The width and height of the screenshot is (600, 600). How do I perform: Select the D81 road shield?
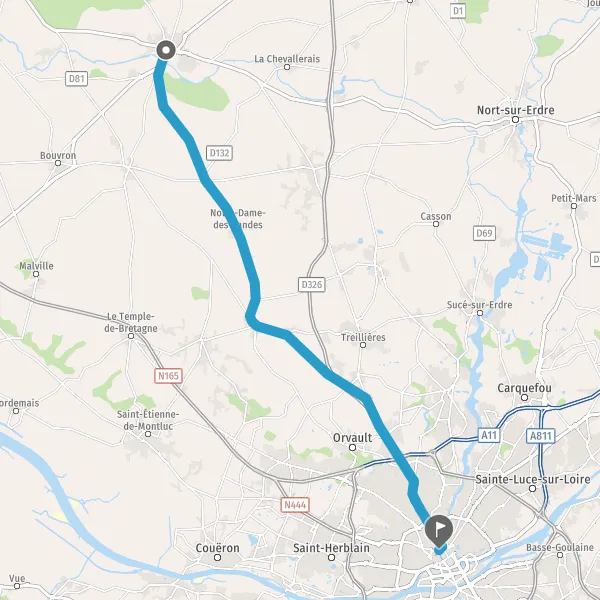76,79
